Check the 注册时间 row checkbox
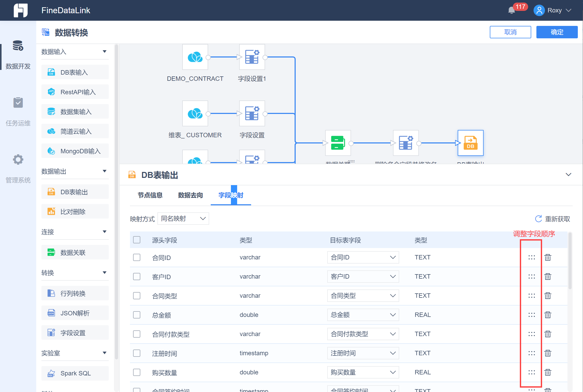The width and height of the screenshot is (583, 392). (x=137, y=353)
